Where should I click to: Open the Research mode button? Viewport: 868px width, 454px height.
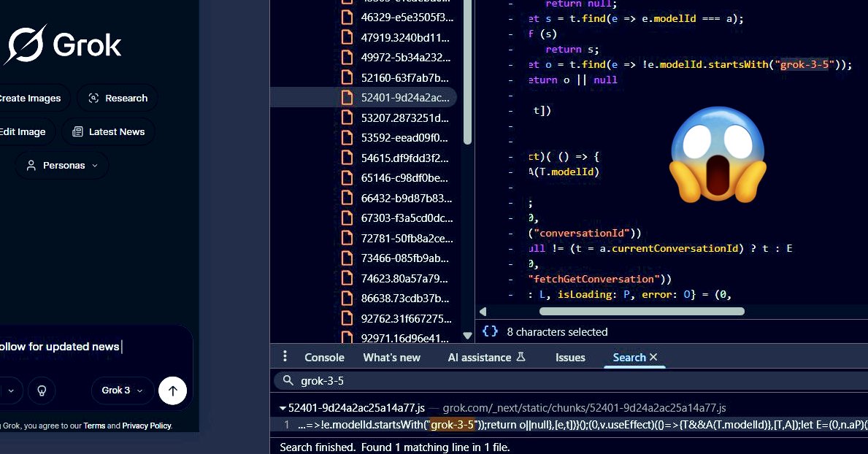[118, 98]
